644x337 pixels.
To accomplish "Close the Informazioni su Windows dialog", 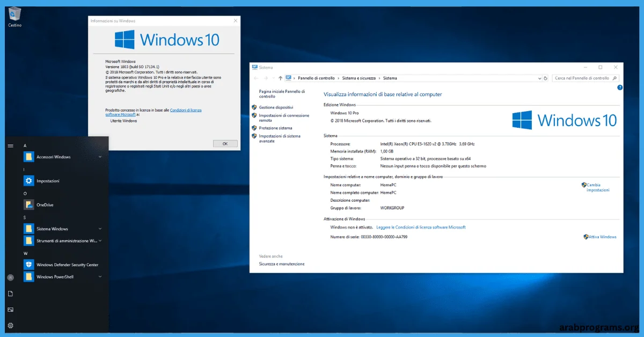I will pos(236,20).
